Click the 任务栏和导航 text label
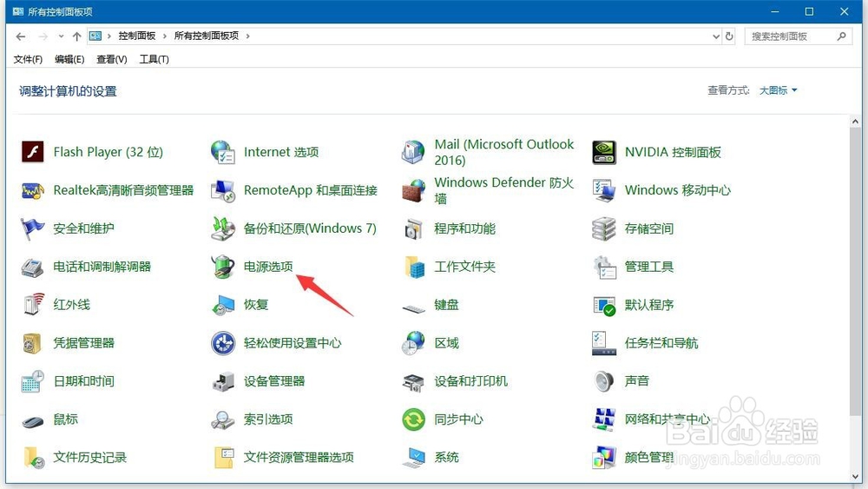Screen dimensions: 868x489 (x=661, y=343)
